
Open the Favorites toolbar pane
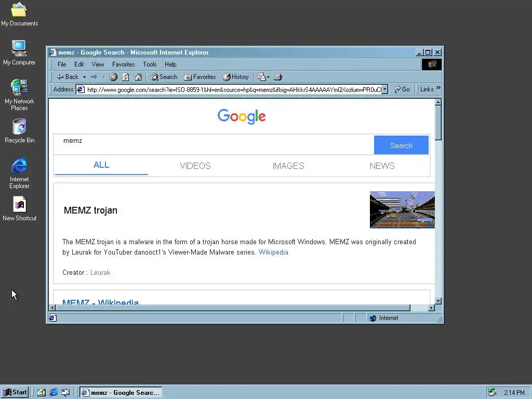pos(200,77)
